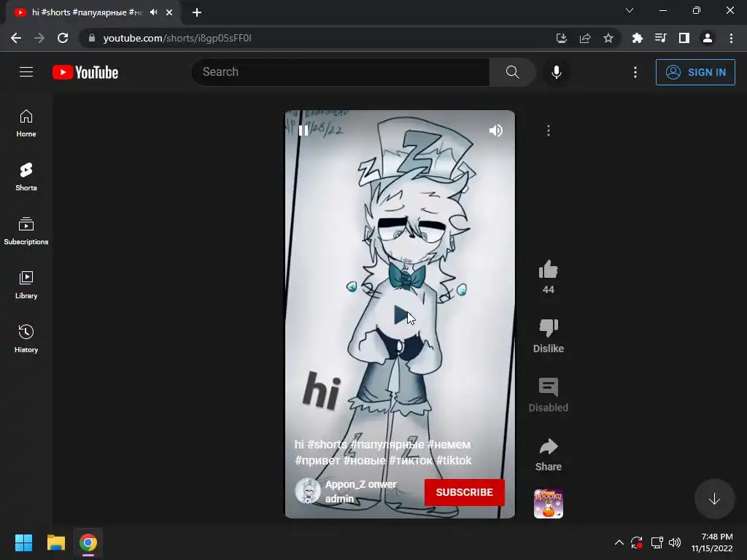Open the sound thumbnail below Share
Screen dimensions: 747x560
pos(549,503)
